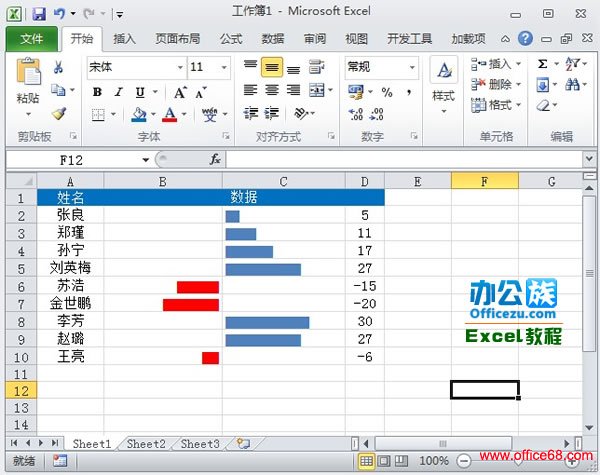Toggle top vertical alignment

tap(250, 66)
